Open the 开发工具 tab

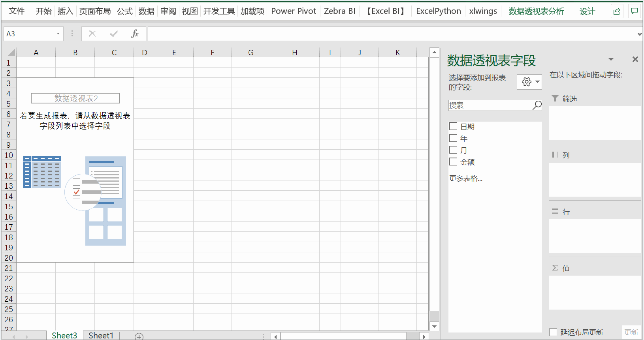click(219, 11)
